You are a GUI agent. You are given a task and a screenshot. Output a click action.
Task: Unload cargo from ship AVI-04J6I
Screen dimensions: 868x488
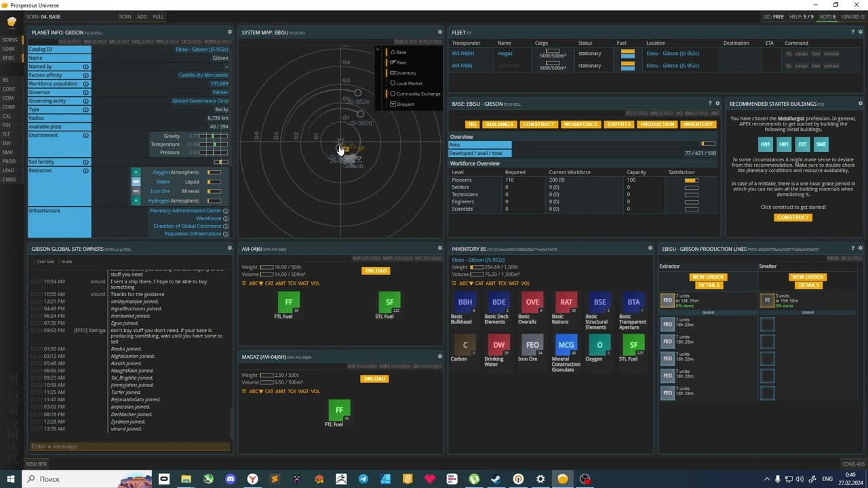(375, 271)
